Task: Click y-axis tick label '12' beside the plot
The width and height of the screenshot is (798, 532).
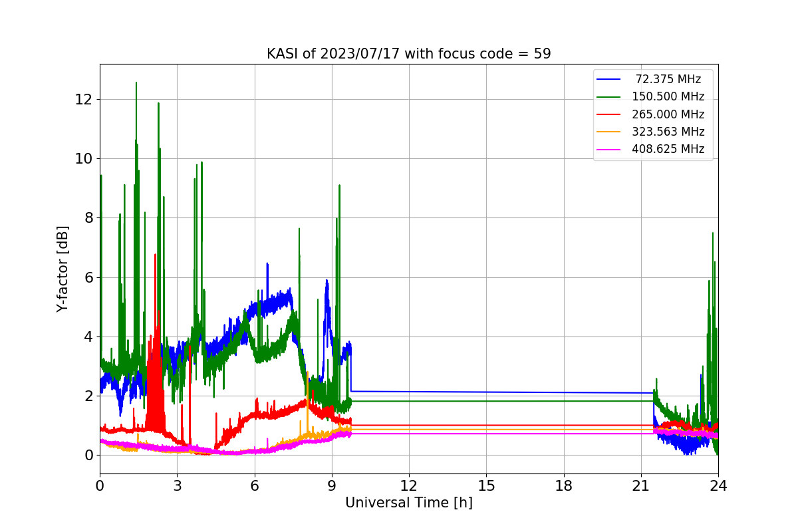Action: pyautogui.click(x=84, y=100)
